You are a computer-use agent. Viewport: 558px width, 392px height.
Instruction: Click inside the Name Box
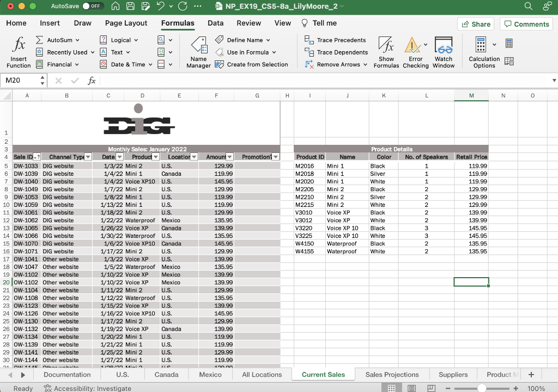[x=19, y=80]
